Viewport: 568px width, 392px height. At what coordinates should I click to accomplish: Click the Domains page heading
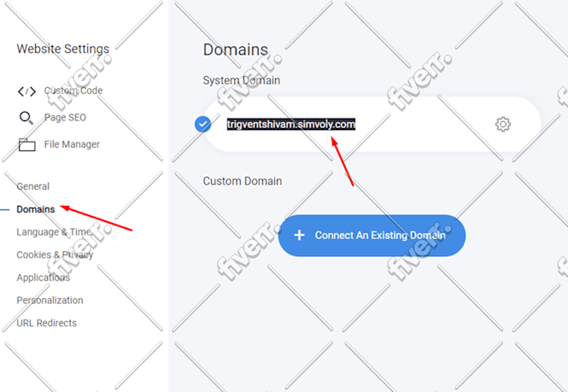[x=236, y=50]
